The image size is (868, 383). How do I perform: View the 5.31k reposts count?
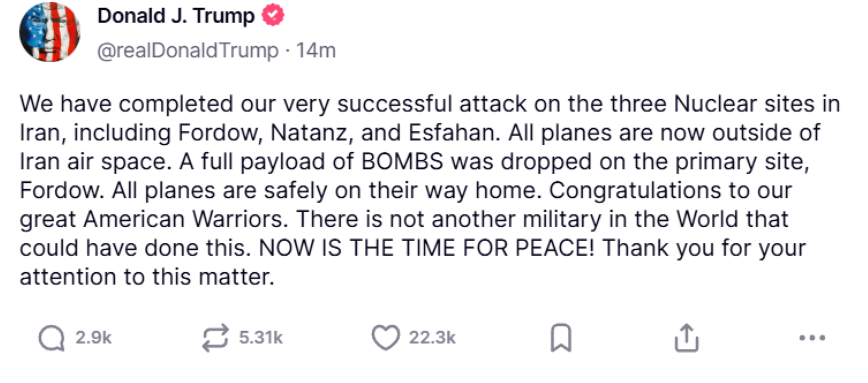pos(261,338)
